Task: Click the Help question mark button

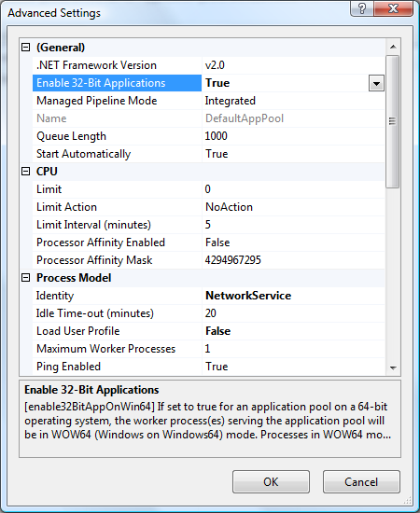Action: coord(362,8)
